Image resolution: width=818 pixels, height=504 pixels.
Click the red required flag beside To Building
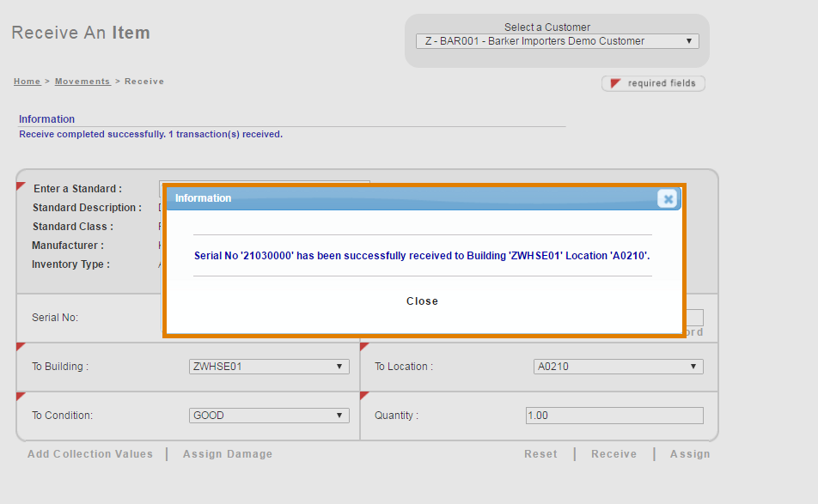click(x=21, y=347)
